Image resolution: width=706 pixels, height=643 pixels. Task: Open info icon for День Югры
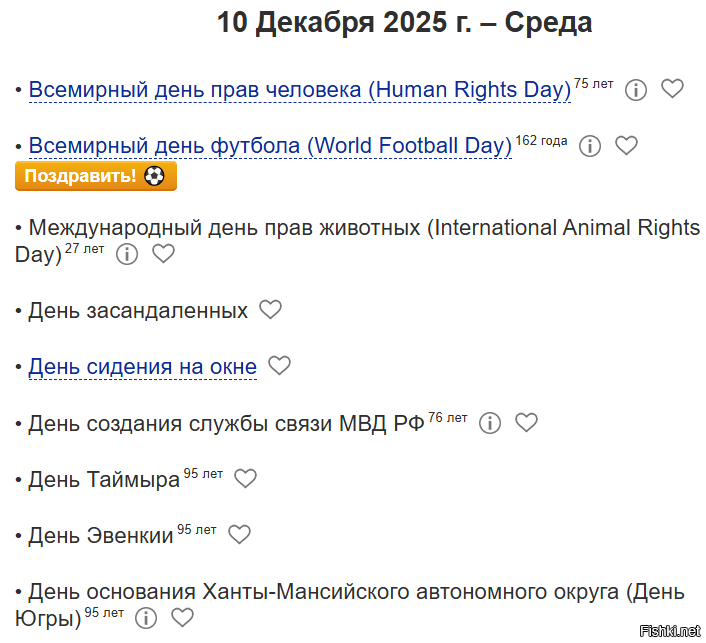tap(146, 617)
